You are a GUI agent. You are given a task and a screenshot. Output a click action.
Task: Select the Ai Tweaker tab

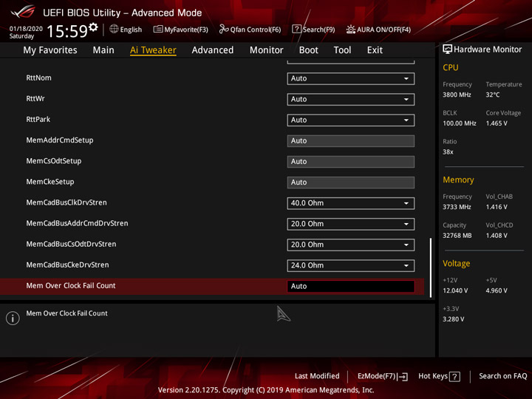(x=153, y=50)
